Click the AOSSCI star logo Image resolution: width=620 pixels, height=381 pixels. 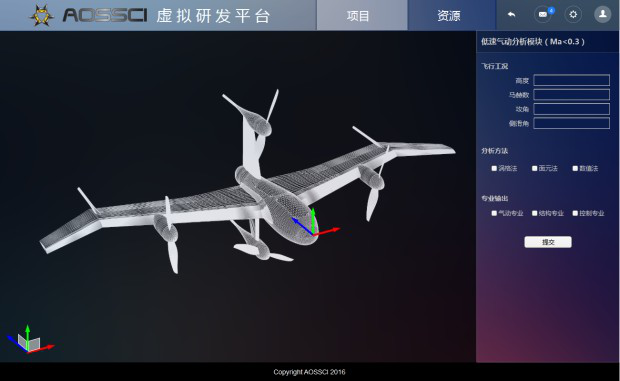point(42,15)
